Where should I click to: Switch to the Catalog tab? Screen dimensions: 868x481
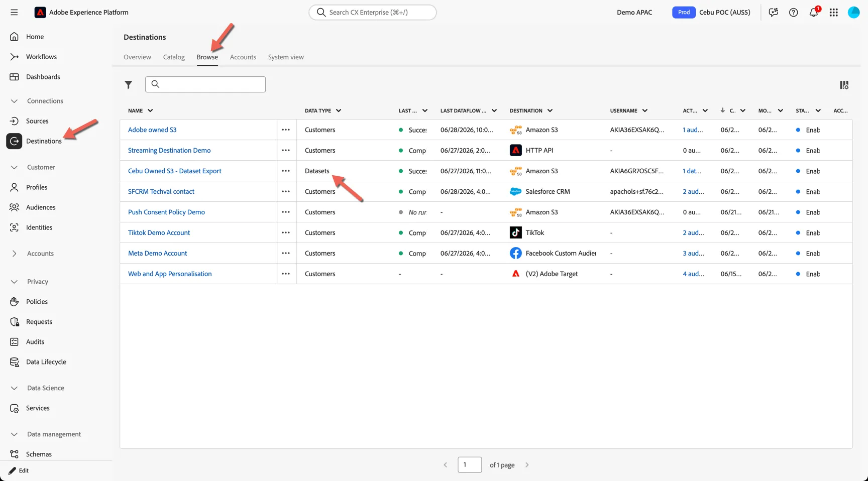point(174,57)
